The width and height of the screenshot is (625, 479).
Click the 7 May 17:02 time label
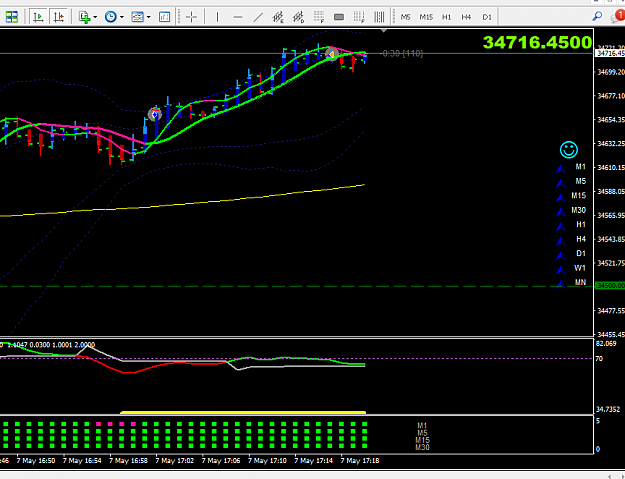click(x=175, y=461)
